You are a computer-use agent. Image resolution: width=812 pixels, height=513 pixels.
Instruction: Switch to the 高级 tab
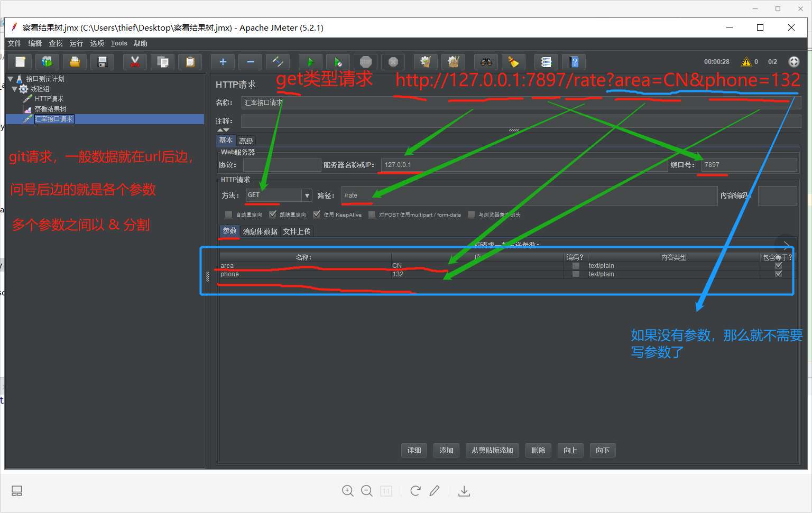pos(246,141)
